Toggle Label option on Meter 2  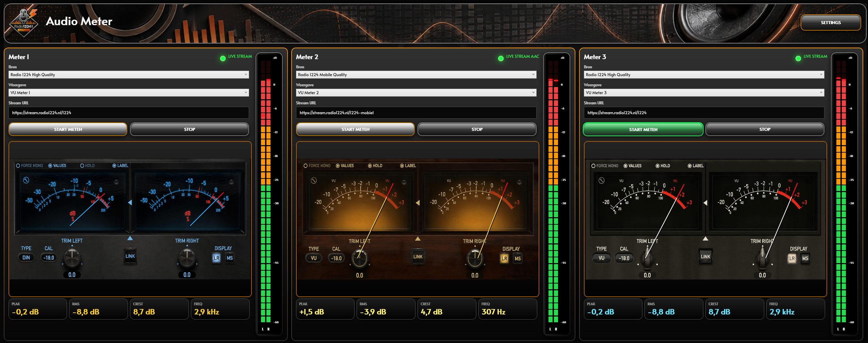point(408,166)
